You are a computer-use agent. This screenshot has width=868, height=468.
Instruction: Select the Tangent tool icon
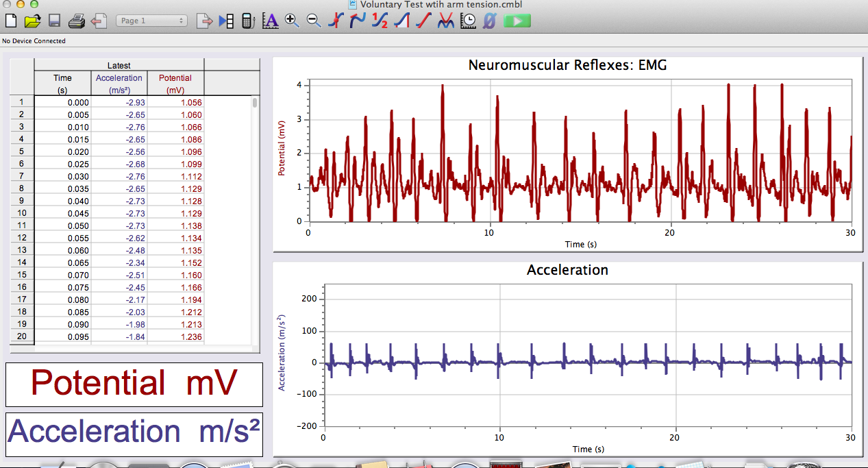click(358, 21)
